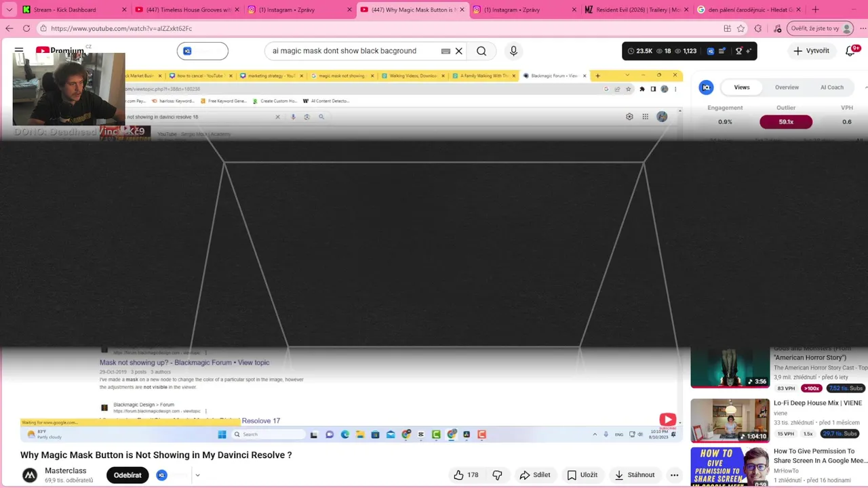Bookmark page with star icon
Image resolution: width=868 pixels, height=488 pixels.
click(741, 28)
